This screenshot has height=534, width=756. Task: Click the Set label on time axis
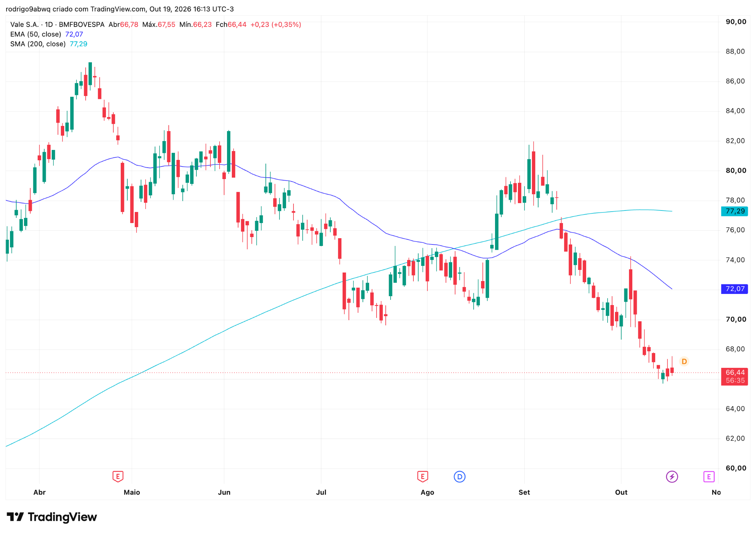(524, 492)
